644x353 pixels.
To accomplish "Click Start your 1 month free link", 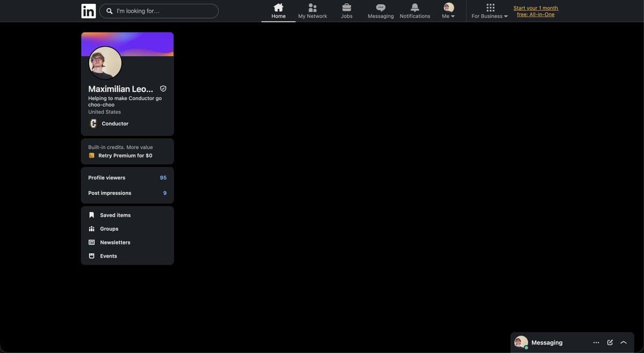I will point(536,11).
